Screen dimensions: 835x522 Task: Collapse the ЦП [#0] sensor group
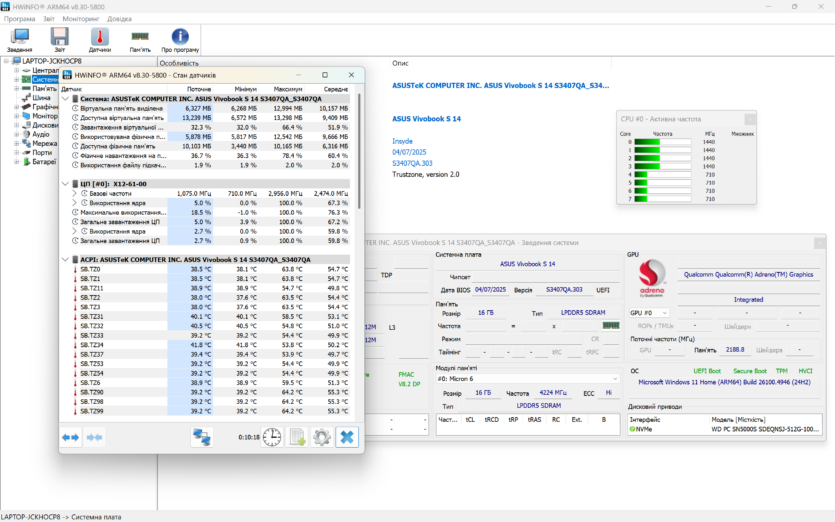point(66,184)
